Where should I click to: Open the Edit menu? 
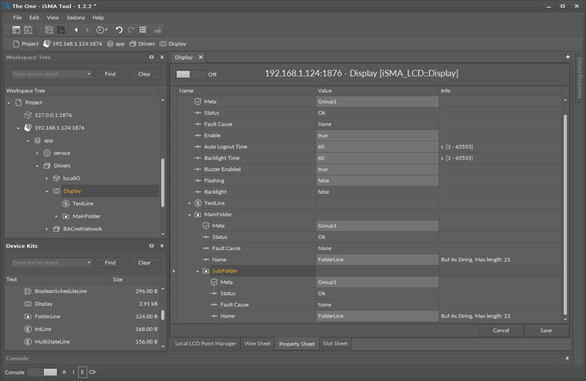tap(34, 18)
